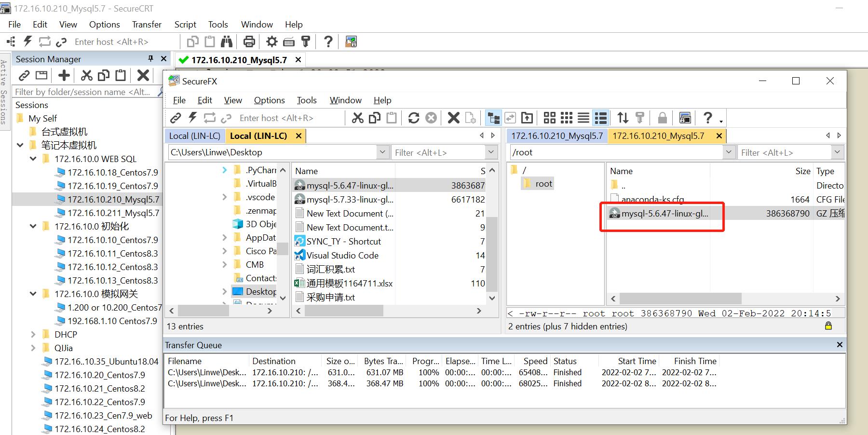
Task: Open SecureFX Tools menu
Action: (307, 100)
